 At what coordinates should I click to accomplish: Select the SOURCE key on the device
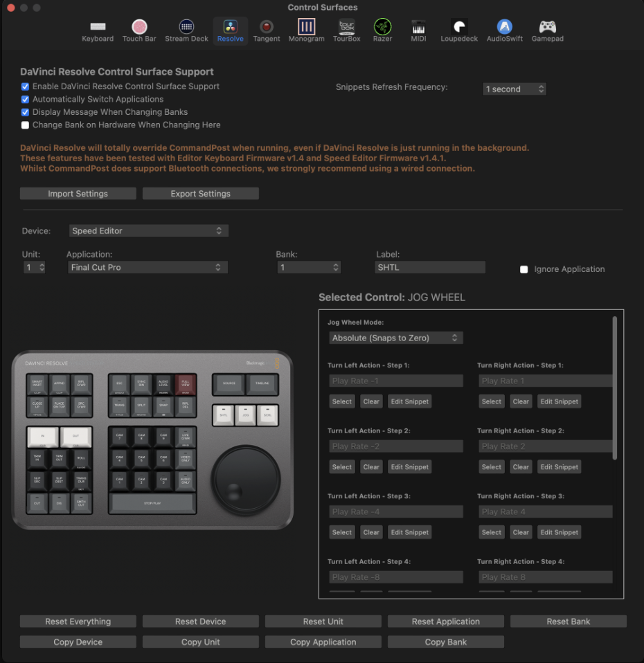(229, 383)
